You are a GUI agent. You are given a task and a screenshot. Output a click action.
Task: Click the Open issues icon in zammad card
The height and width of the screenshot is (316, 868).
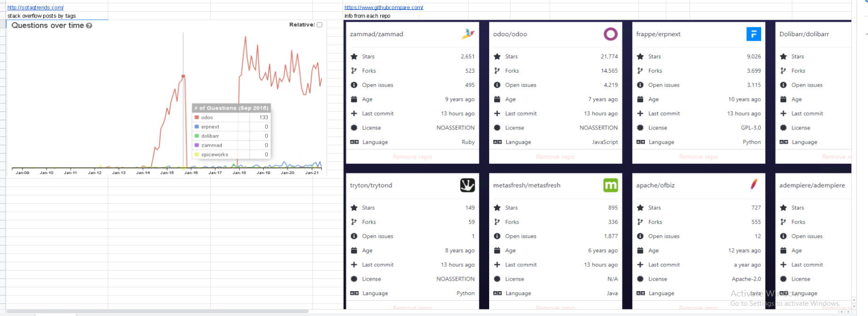(354, 85)
